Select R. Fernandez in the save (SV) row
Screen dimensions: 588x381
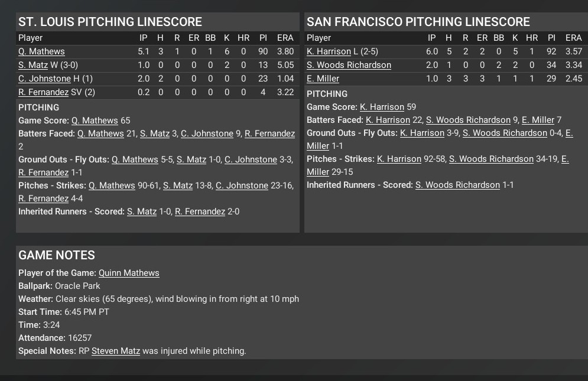43,92
